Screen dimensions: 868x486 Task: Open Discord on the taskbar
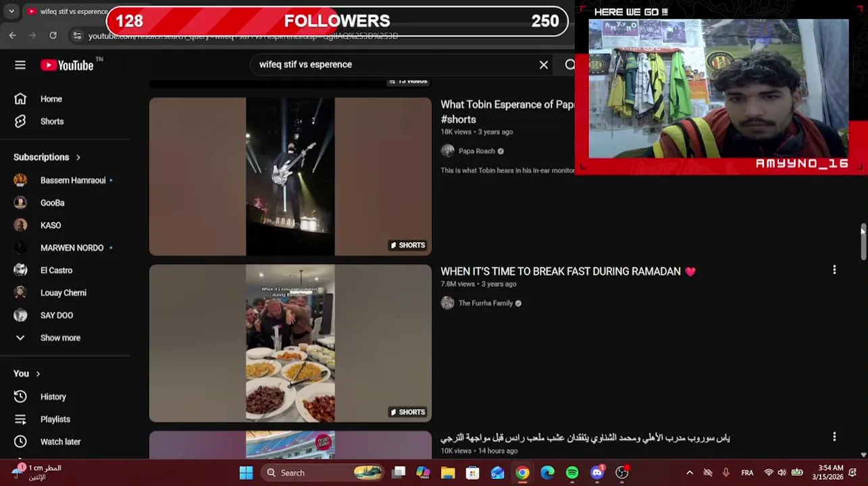597,473
